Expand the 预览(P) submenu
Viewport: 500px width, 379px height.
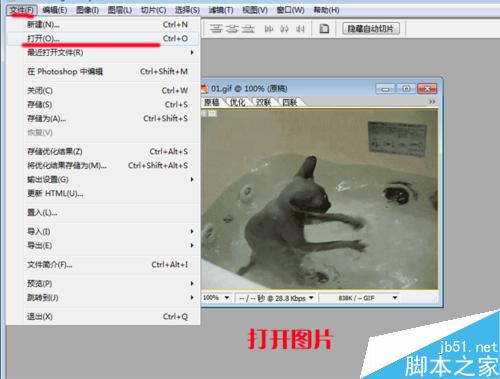(103, 283)
